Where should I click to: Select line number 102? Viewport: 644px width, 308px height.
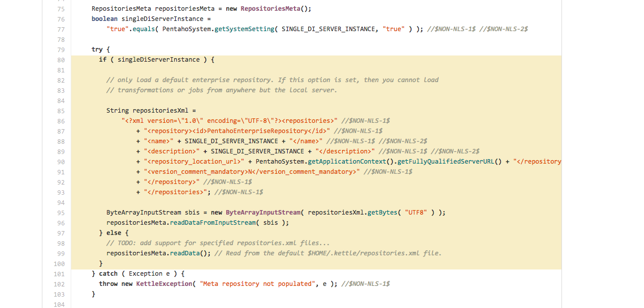point(59,284)
